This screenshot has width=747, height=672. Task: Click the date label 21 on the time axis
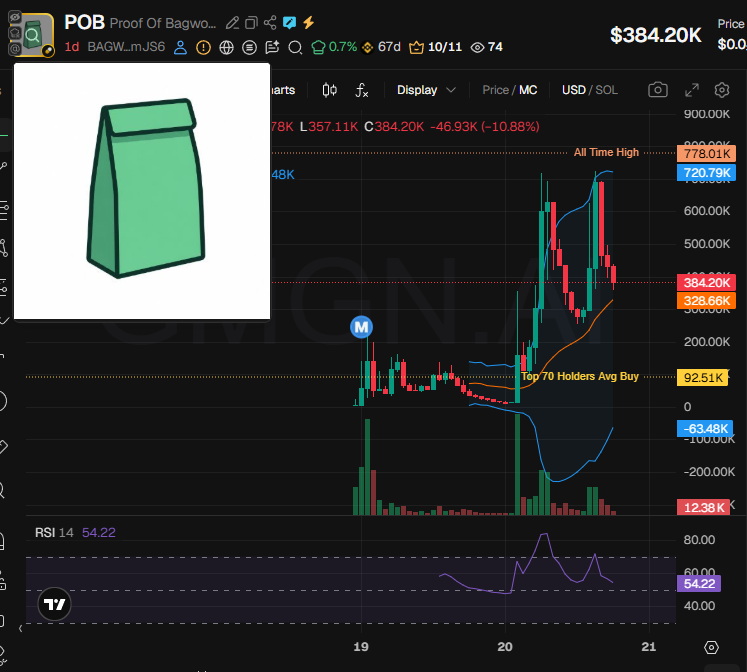point(649,647)
